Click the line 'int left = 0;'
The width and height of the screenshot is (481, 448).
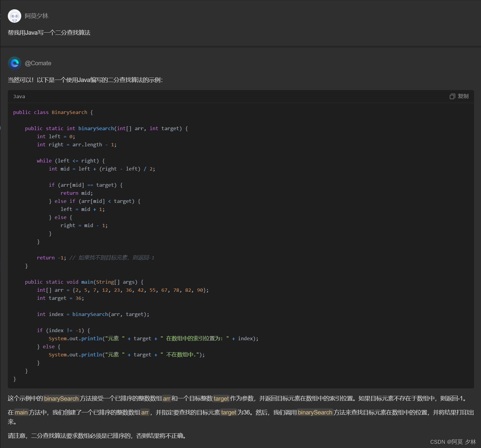pyautogui.click(x=56, y=136)
